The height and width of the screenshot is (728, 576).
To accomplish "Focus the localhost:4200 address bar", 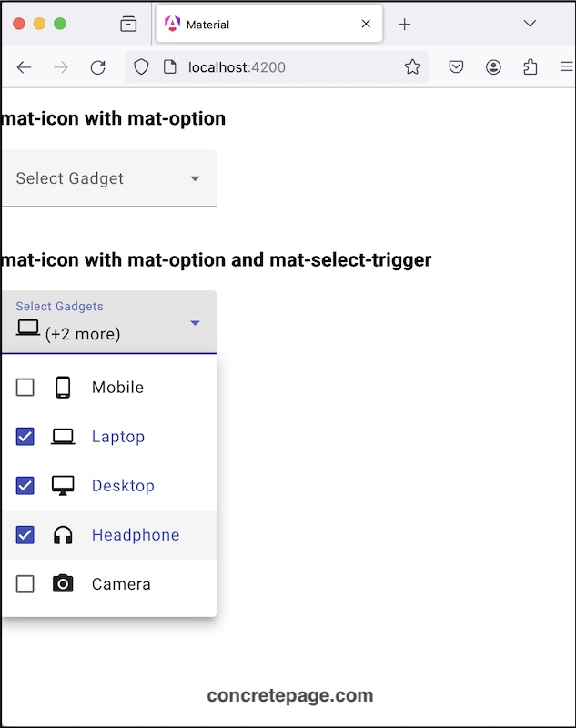I will 273,66.
